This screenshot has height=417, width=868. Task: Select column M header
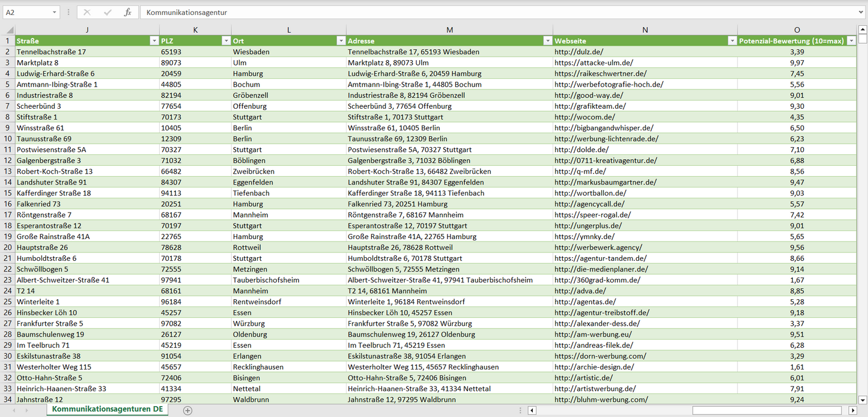coord(449,30)
